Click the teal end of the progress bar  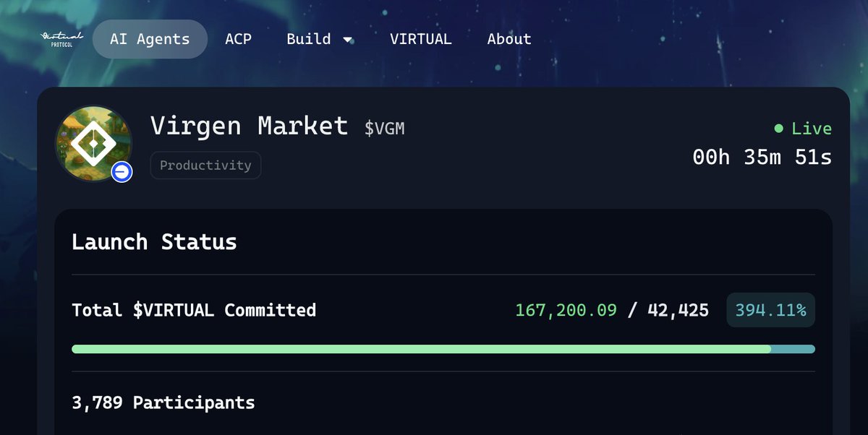pos(793,349)
